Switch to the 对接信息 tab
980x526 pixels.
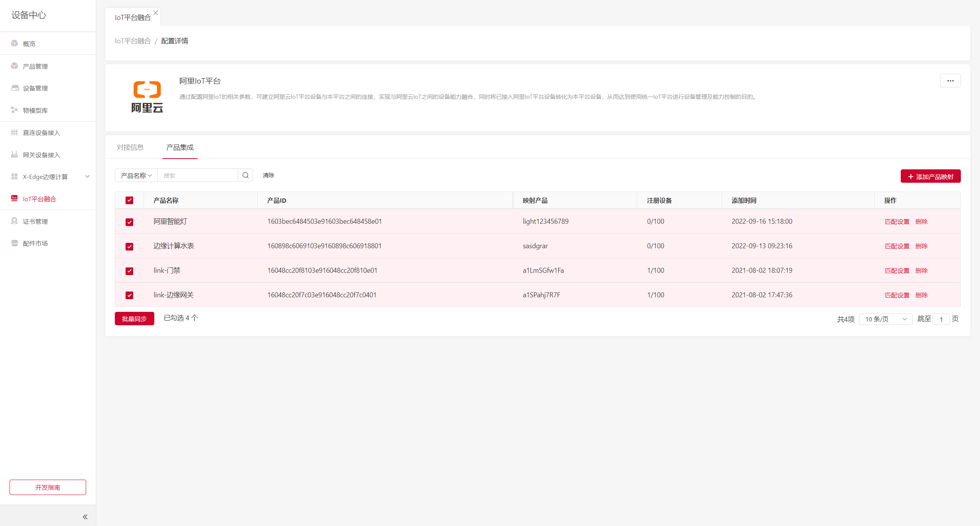coord(130,147)
